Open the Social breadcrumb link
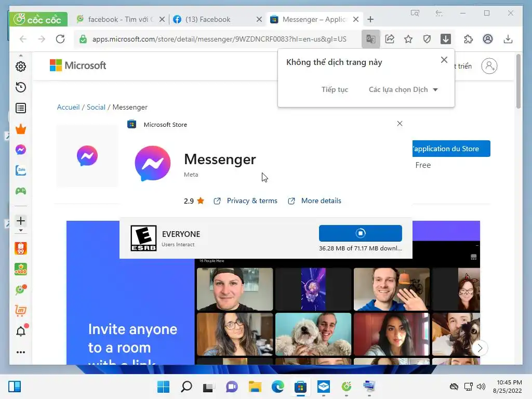This screenshot has width=532, height=399. 96,107
